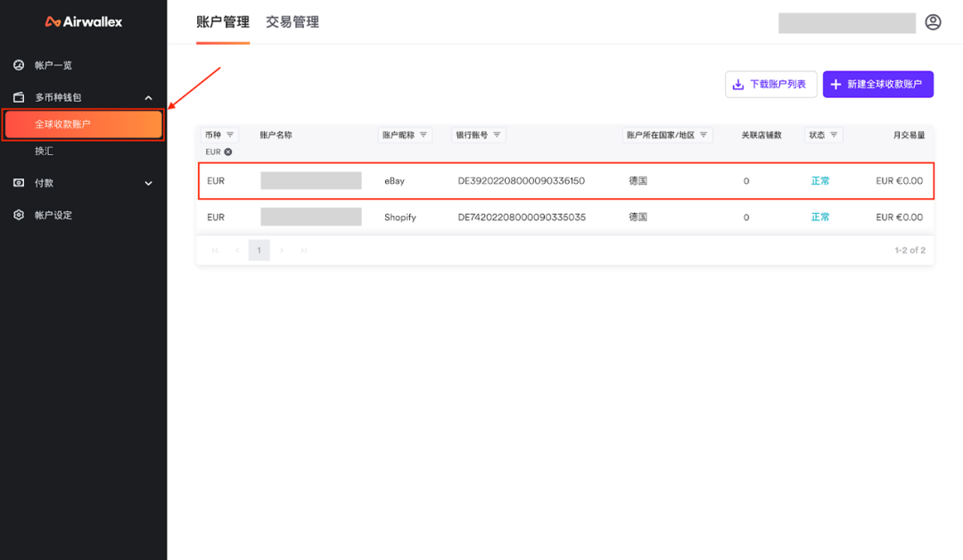Click the account overview dashboard icon
This screenshot has width=963, height=560.
(x=19, y=65)
